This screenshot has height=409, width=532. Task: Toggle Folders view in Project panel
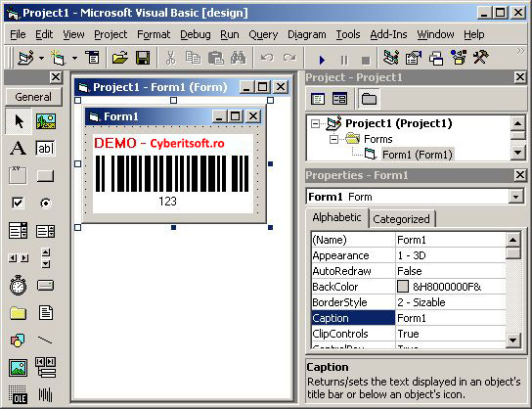[x=369, y=99]
